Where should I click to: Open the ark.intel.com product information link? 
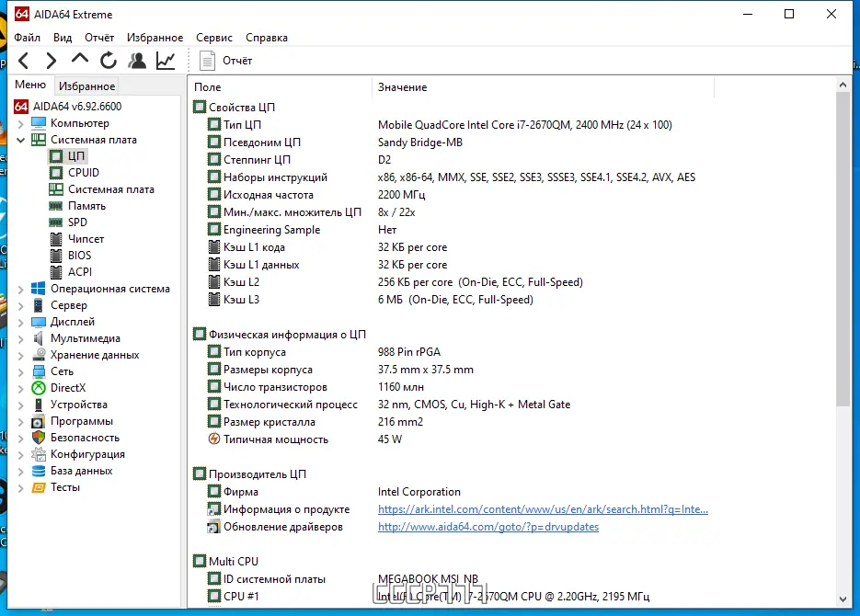tap(543, 509)
